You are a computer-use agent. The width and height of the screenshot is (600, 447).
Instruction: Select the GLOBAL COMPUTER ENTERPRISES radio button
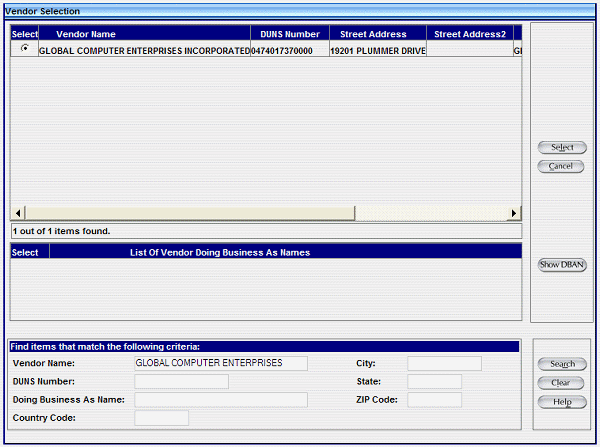coord(25,48)
